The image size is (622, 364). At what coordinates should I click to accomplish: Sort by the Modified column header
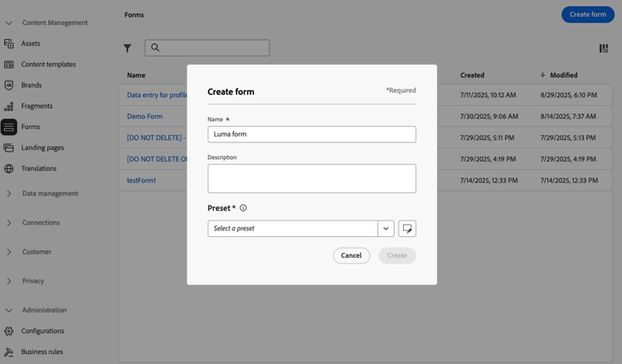point(563,75)
